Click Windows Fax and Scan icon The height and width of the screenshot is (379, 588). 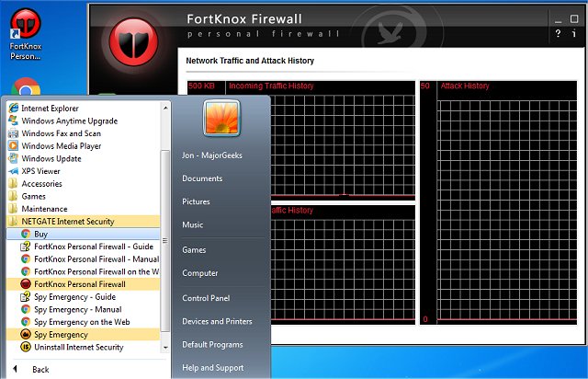click(x=14, y=133)
